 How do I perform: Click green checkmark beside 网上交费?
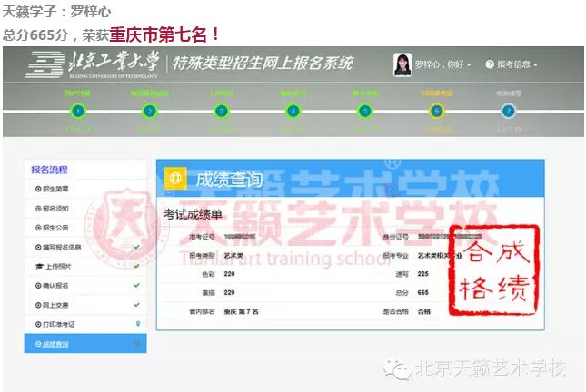(x=136, y=304)
